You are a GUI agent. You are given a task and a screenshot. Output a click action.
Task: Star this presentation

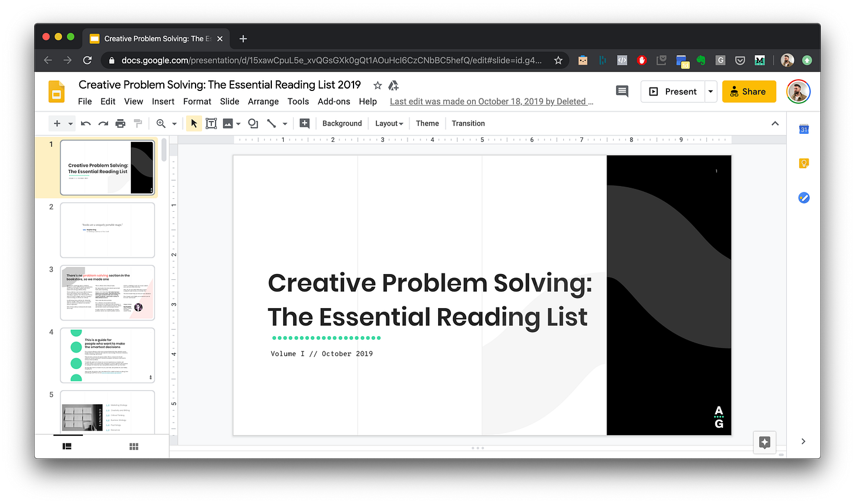click(378, 86)
